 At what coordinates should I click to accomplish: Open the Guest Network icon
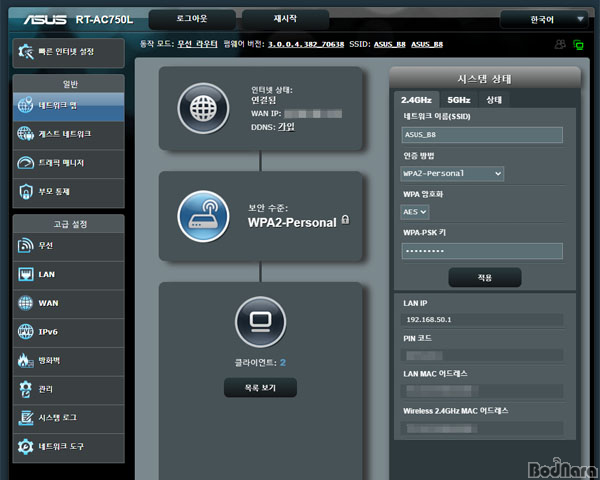pos(25,134)
